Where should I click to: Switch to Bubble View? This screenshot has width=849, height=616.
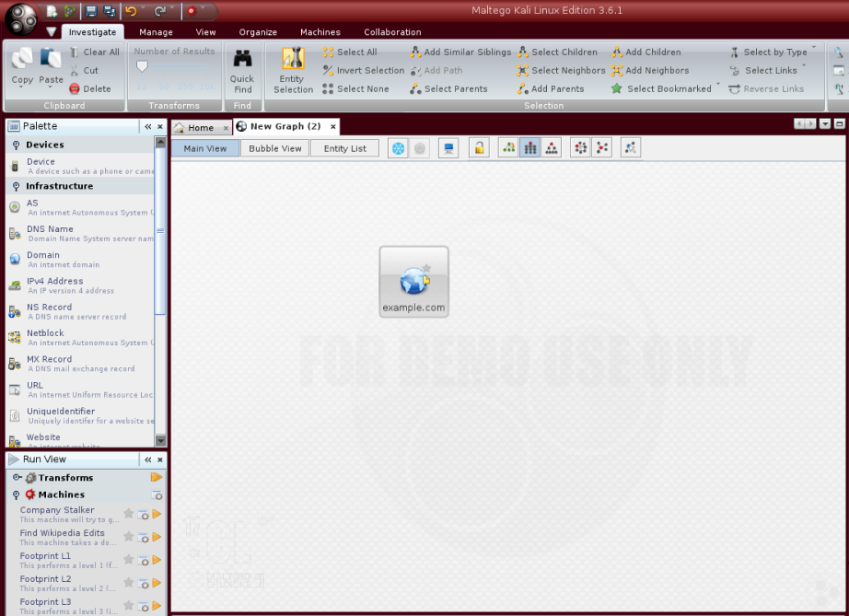[x=275, y=148]
